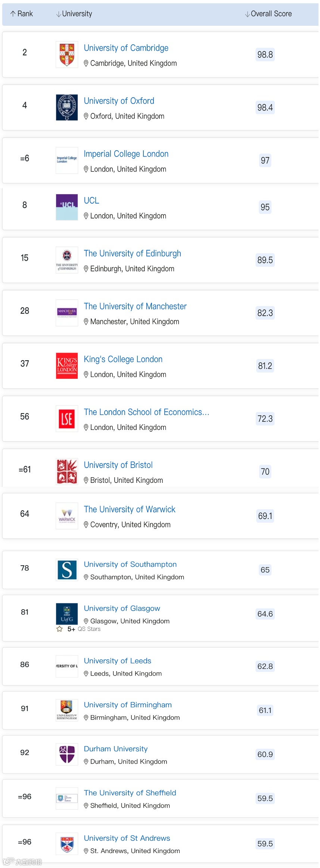This screenshot has width=320, height=868.
Task: Click the Durham University shield logo
Action: [67, 754]
